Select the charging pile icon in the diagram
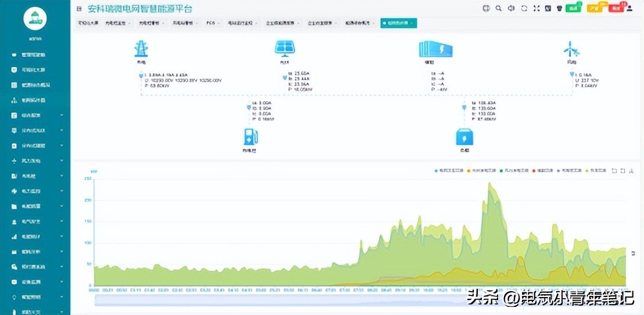Image resolution: width=644 pixels, height=315 pixels. pyautogui.click(x=251, y=137)
